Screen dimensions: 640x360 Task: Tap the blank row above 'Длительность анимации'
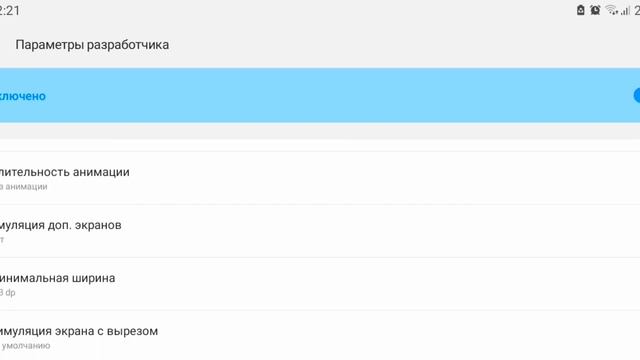click(x=320, y=146)
